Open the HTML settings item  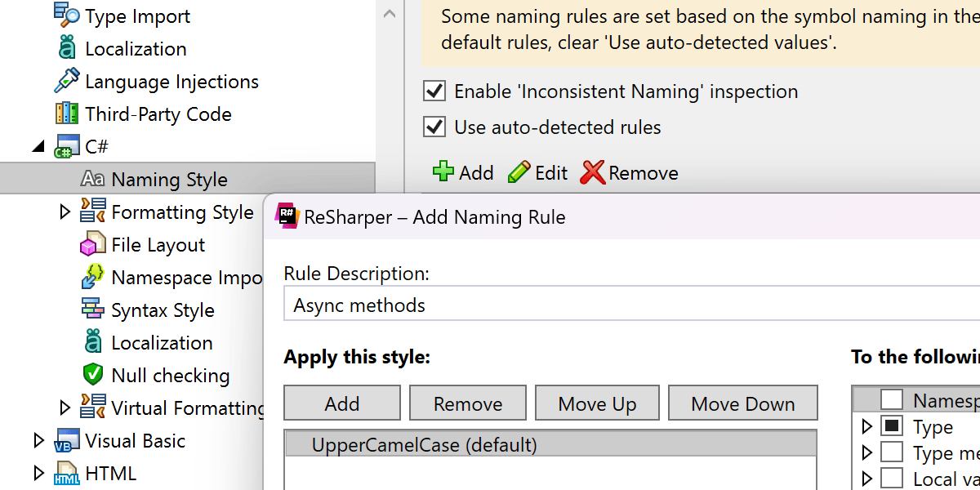point(110,473)
